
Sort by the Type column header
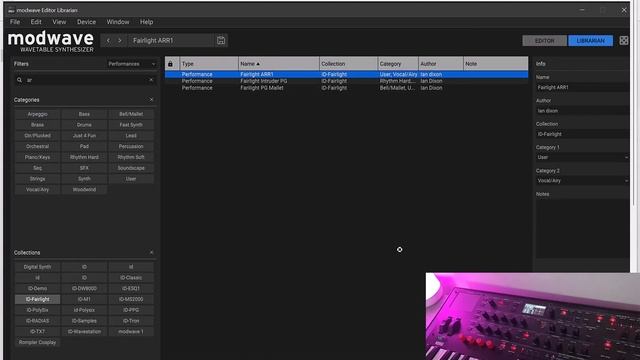pyautogui.click(x=209, y=64)
